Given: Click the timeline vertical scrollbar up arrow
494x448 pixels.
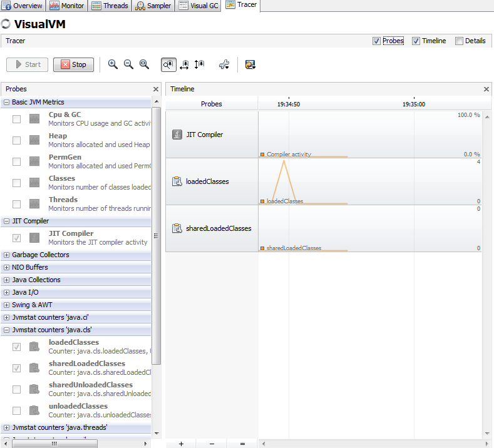Looking at the screenshot, I should click(487, 117).
